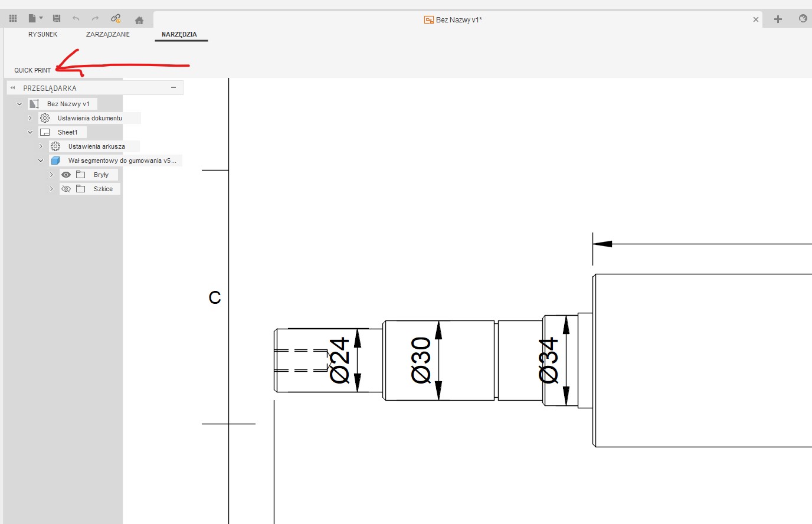Viewport: 812px width, 524px height.
Task: Expand the Bryły folder node
Action: (51, 175)
